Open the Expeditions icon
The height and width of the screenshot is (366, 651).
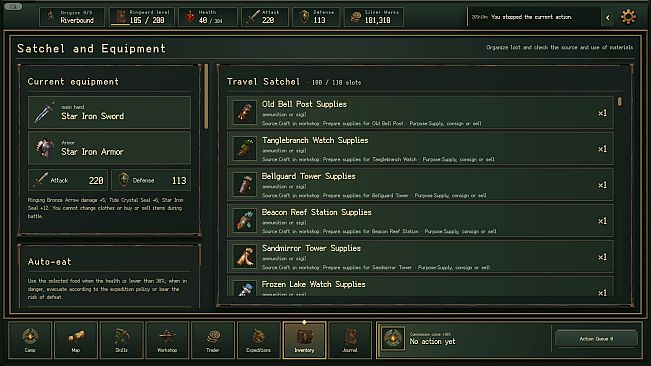(x=258, y=340)
